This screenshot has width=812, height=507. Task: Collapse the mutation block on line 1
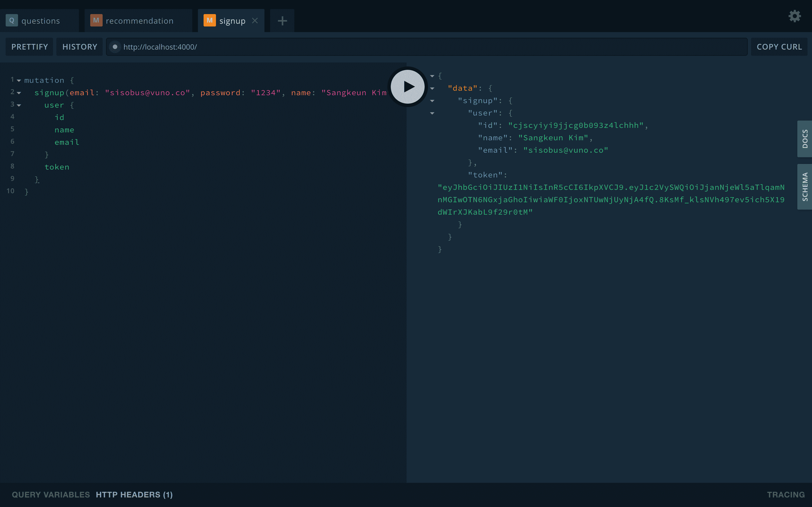click(x=19, y=81)
